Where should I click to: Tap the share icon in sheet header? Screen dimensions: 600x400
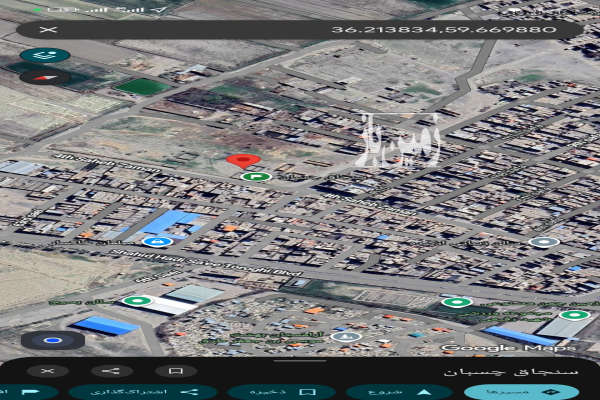tap(111, 371)
